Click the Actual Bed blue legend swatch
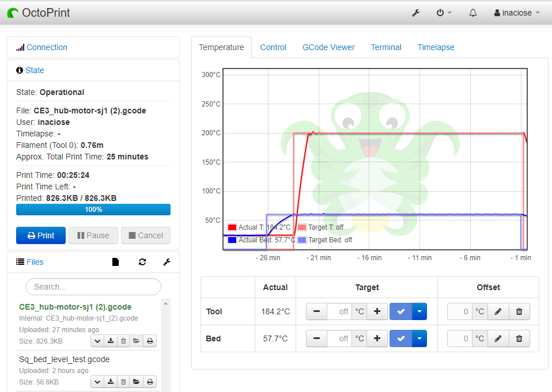The image size is (552, 392). pyautogui.click(x=232, y=240)
